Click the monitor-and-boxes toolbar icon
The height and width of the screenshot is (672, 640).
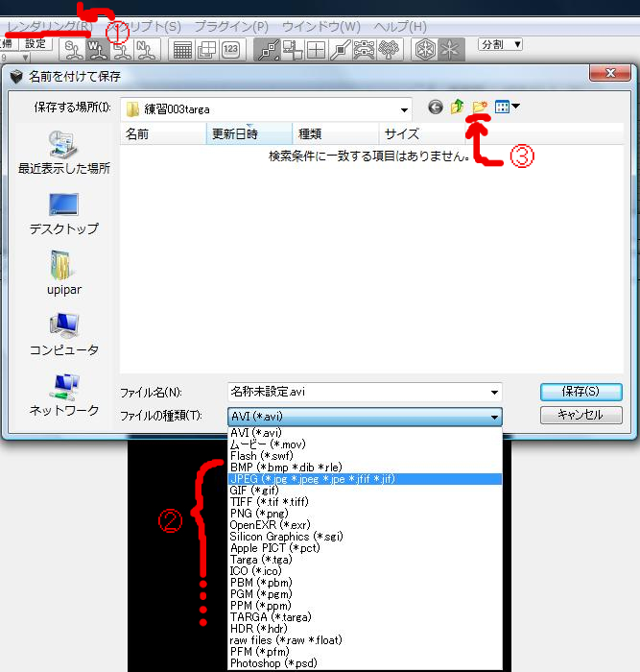coord(293,50)
